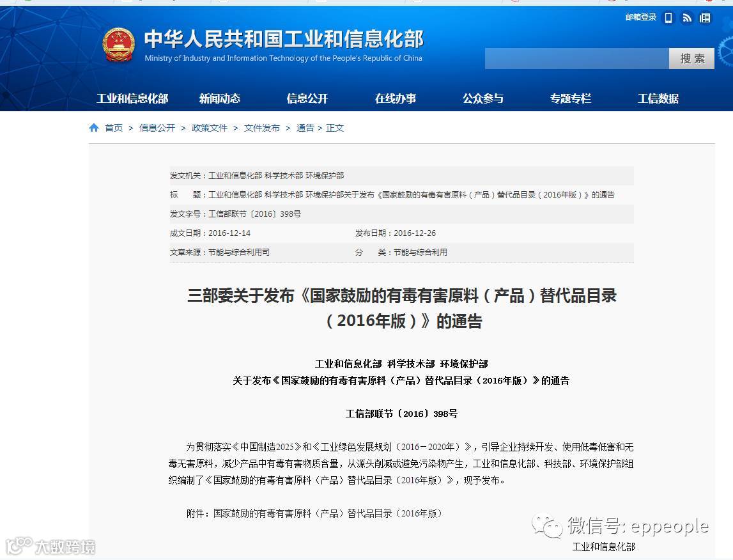
Task: Go to 文件发布 breadcrumb link
Action: coord(262,128)
